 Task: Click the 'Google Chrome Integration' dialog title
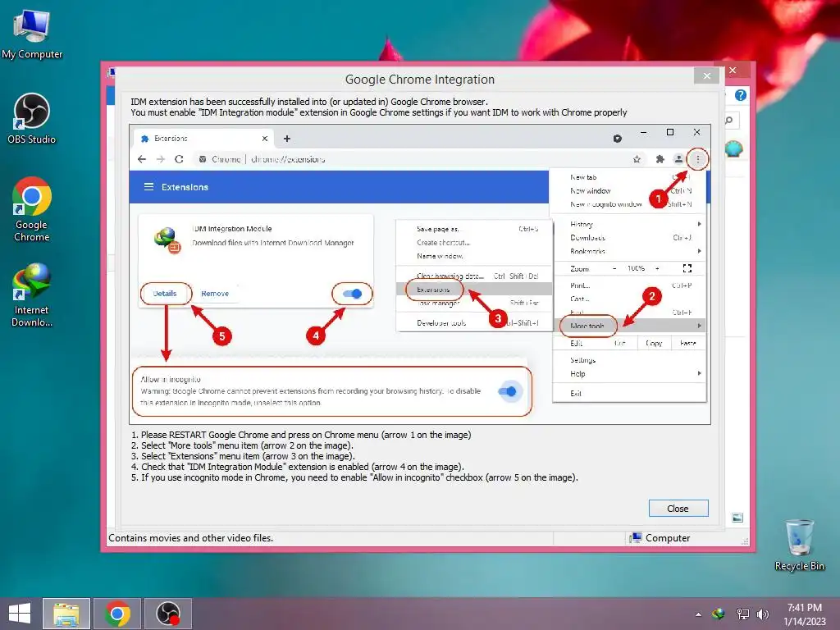pyautogui.click(x=419, y=80)
